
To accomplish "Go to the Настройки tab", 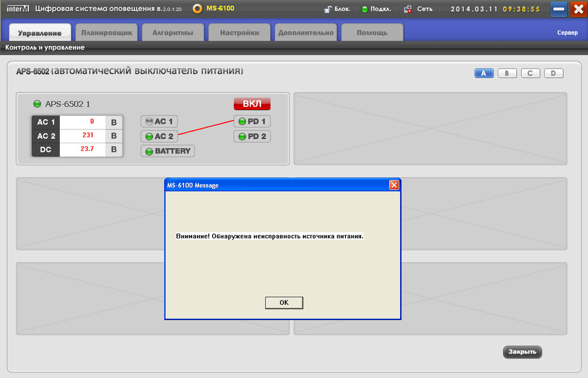I will 240,33.
